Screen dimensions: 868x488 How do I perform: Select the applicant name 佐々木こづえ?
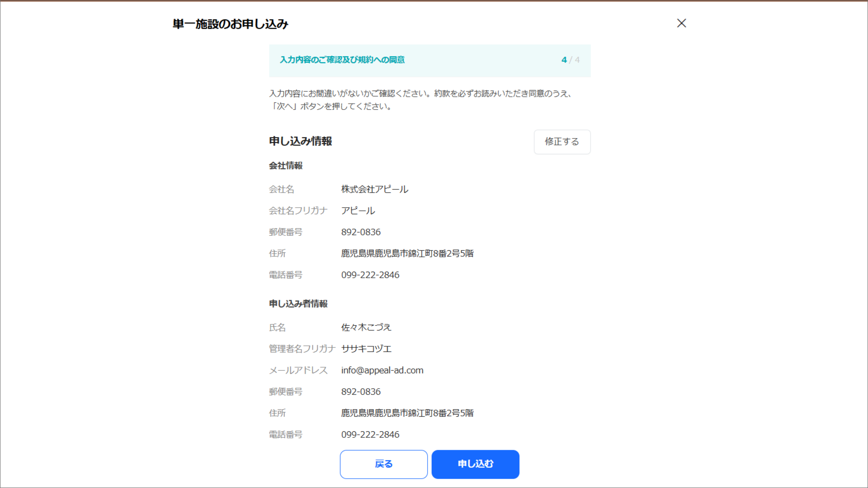[366, 327]
